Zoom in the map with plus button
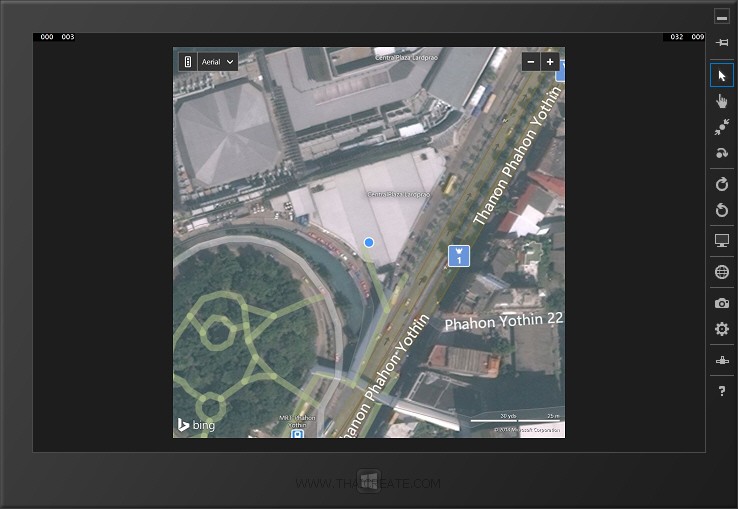 (x=550, y=62)
